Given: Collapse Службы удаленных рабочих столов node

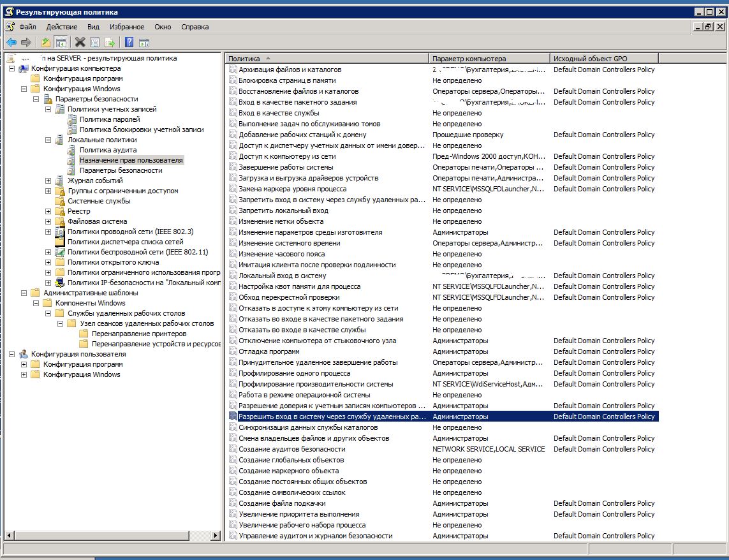Looking at the screenshot, I should [48, 314].
